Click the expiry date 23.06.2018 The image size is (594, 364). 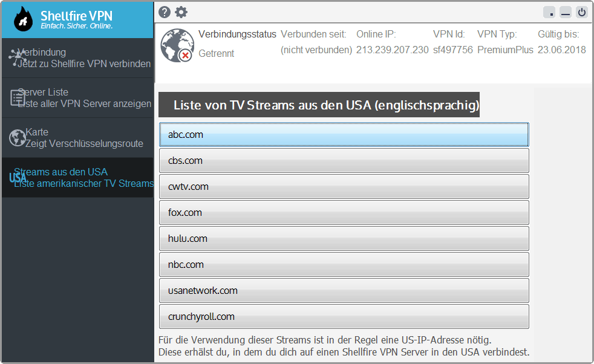tap(561, 50)
